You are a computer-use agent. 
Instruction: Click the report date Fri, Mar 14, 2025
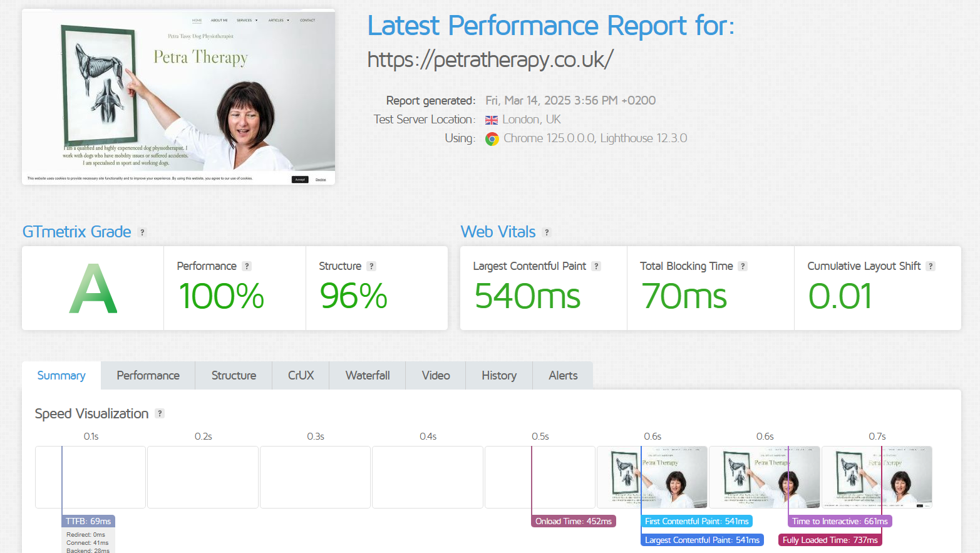tap(570, 101)
